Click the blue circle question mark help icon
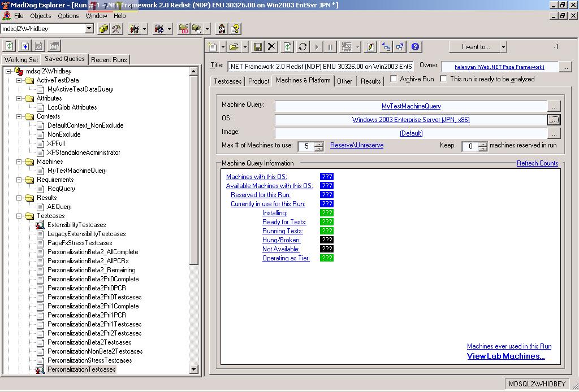Image resolution: width=579 pixels, height=392 pixels. pyautogui.click(x=416, y=47)
